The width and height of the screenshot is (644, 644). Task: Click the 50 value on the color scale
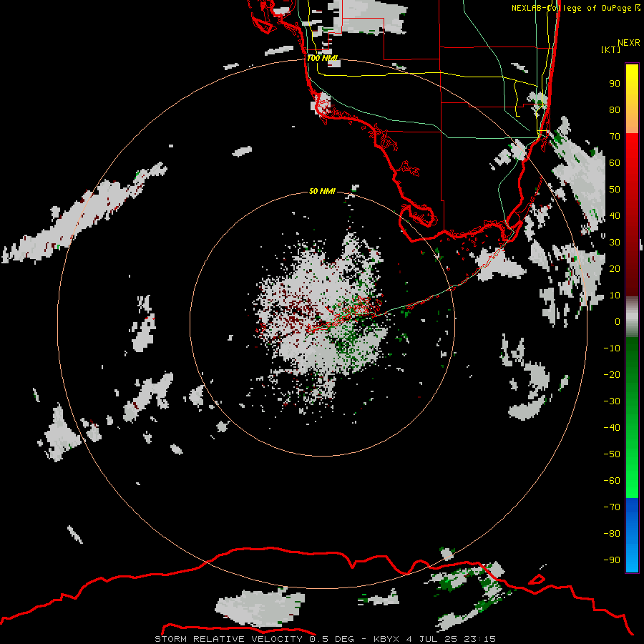coord(615,190)
